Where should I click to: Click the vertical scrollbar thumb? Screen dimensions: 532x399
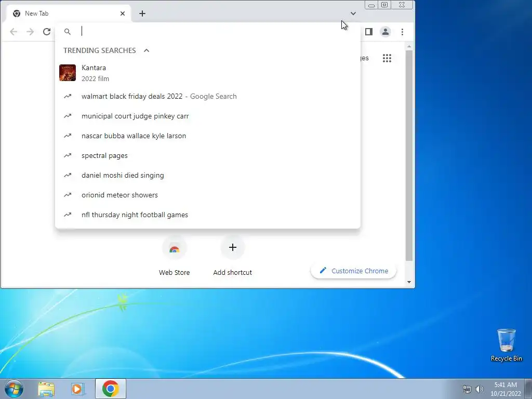coord(409,155)
